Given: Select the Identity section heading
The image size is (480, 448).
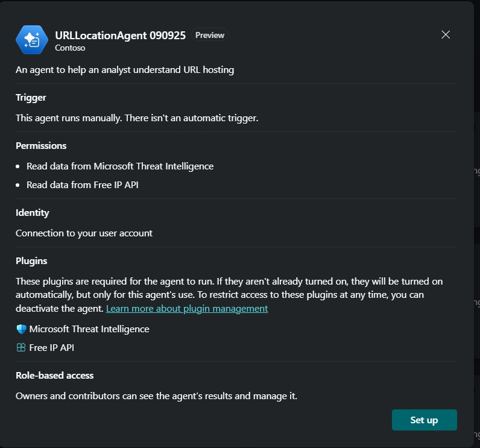Looking at the screenshot, I should click(x=33, y=212).
